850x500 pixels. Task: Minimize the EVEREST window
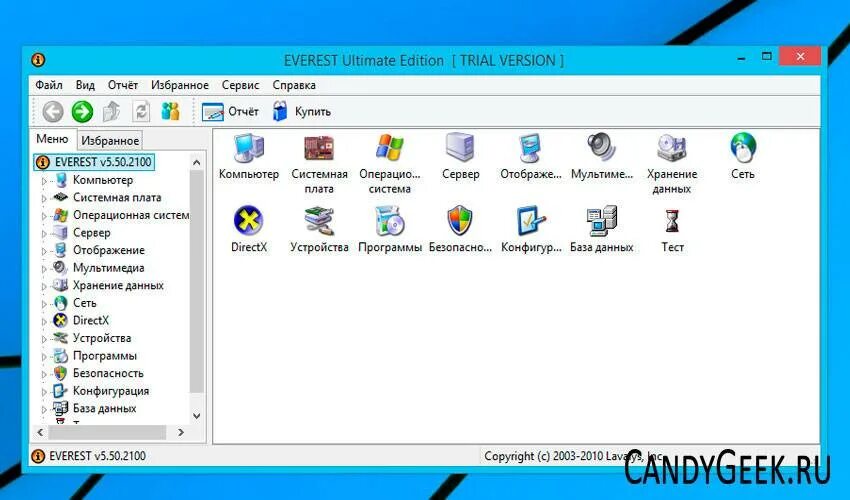point(741,57)
